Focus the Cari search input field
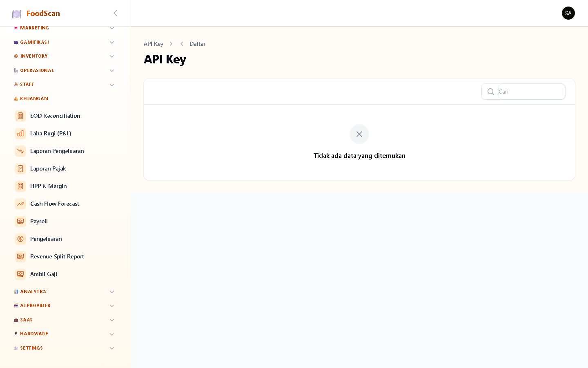Screen dimensions: 588x368 point(531,92)
